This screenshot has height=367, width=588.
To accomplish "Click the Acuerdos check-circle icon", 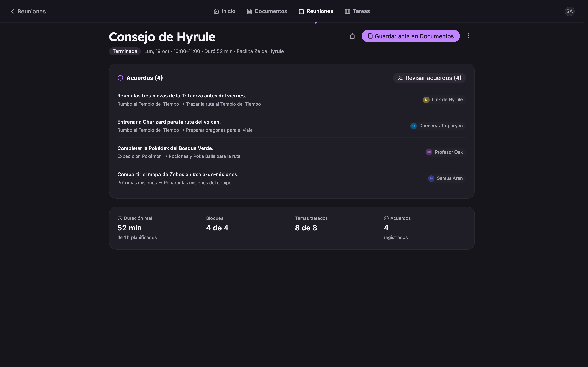I will [x=120, y=78].
